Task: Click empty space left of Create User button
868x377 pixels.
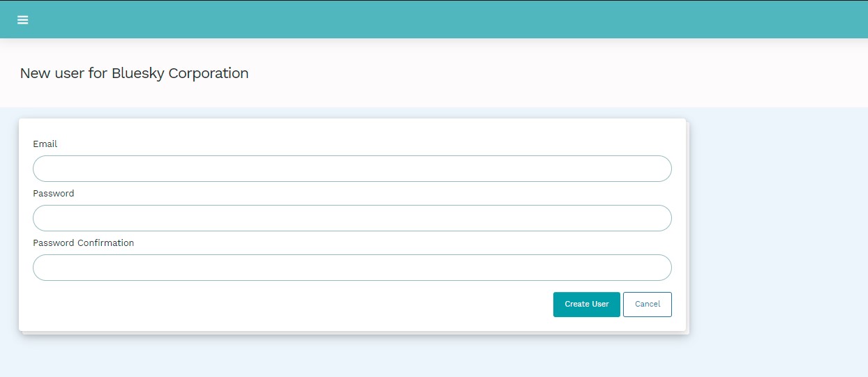Action: tap(349, 305)
